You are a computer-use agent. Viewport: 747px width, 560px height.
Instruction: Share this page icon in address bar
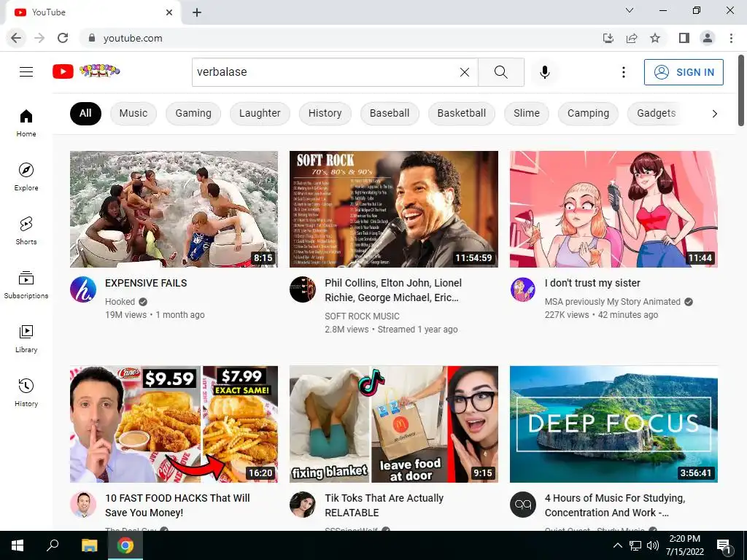tap(632, 38)
